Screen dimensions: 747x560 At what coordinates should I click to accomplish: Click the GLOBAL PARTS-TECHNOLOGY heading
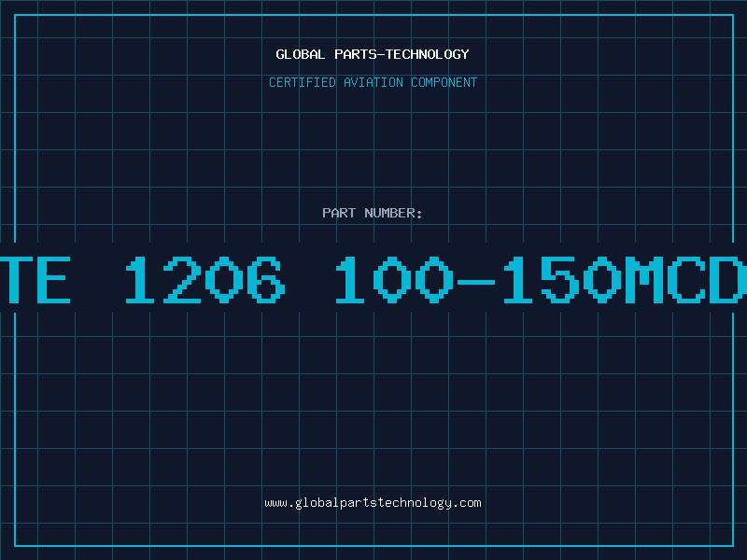373,54
